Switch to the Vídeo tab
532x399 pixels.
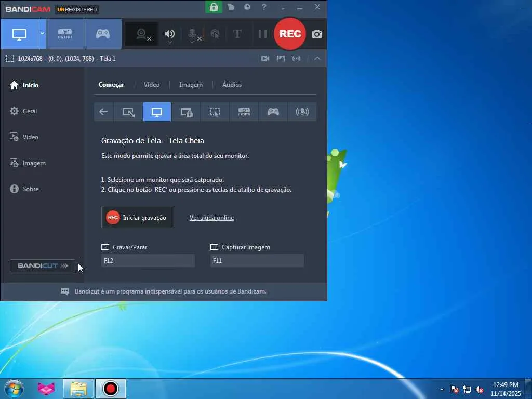[x=151, y=85]
